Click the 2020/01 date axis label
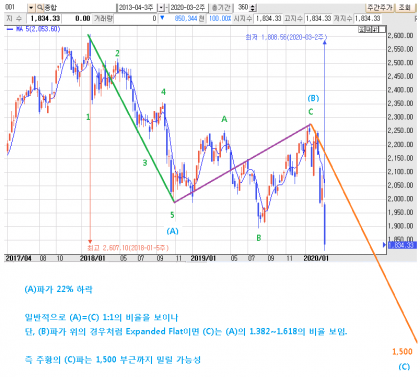The image size is (420, 377). [x=316, y=258]
